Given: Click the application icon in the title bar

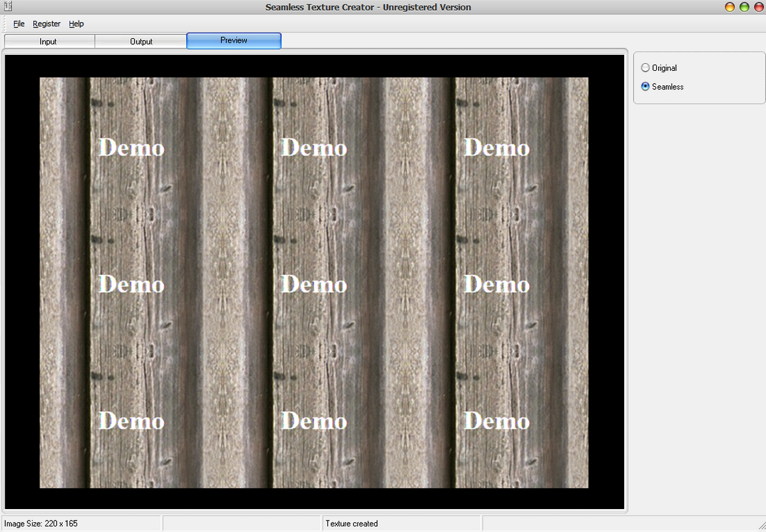Looking at the screenshot, I should pos(8,7).
